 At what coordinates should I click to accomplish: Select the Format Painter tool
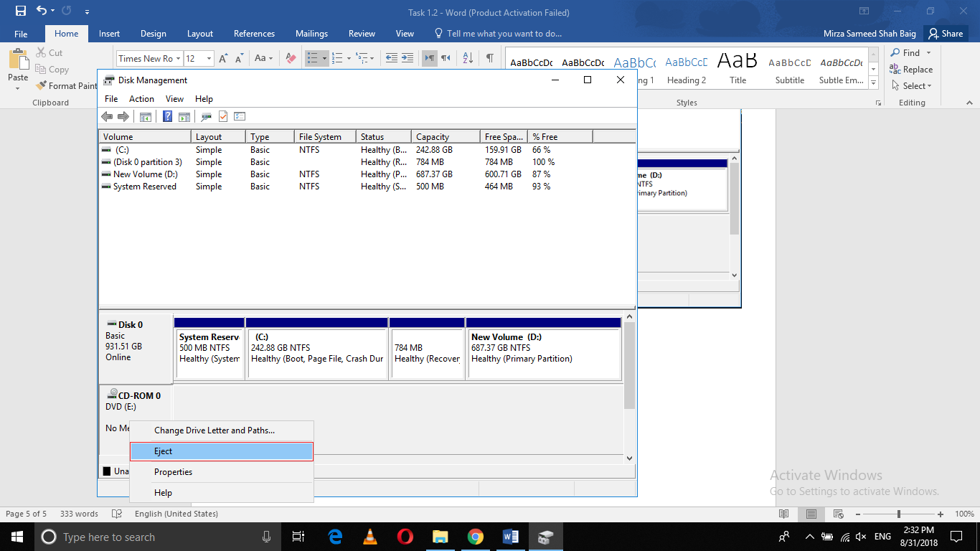pyautogui.click(x=65, y=85)
